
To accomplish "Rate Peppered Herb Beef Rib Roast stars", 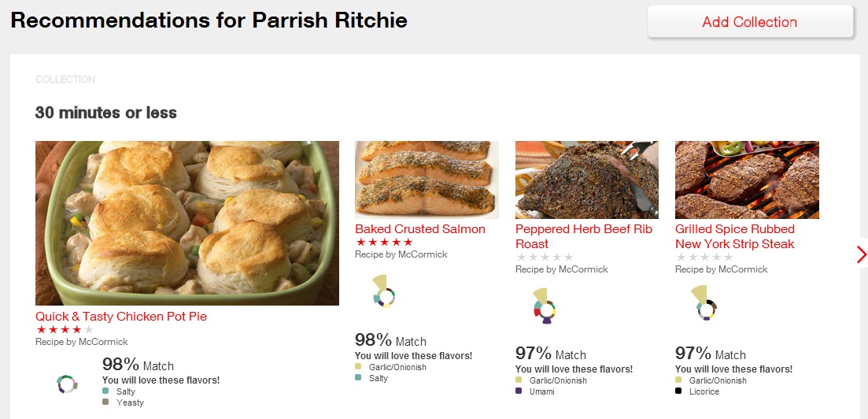I will [544, 257].
